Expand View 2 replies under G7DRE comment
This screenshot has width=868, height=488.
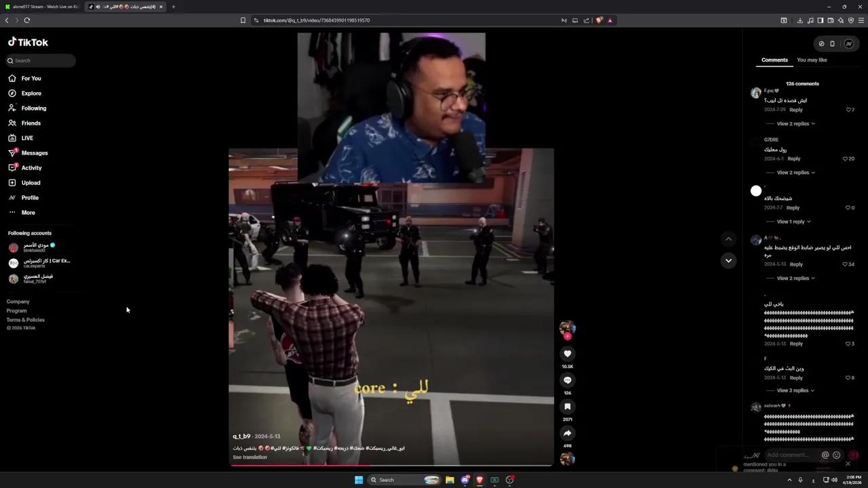point(795,173)
